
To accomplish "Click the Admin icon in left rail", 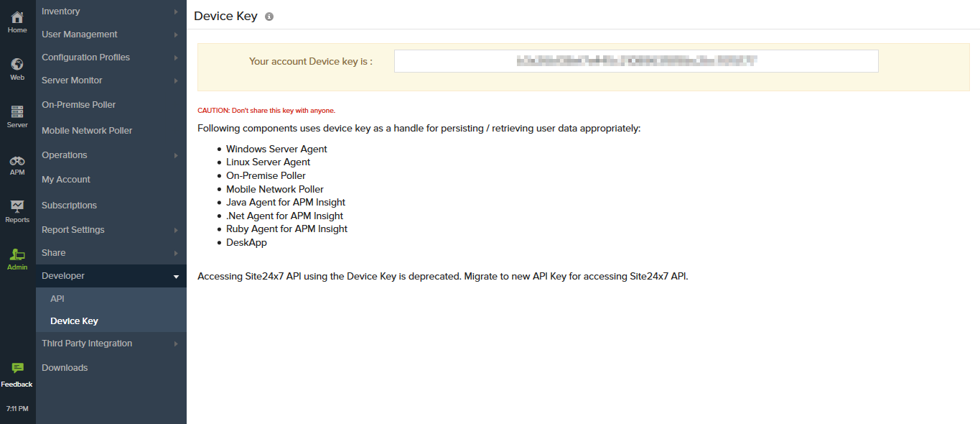I will point(17,255).
